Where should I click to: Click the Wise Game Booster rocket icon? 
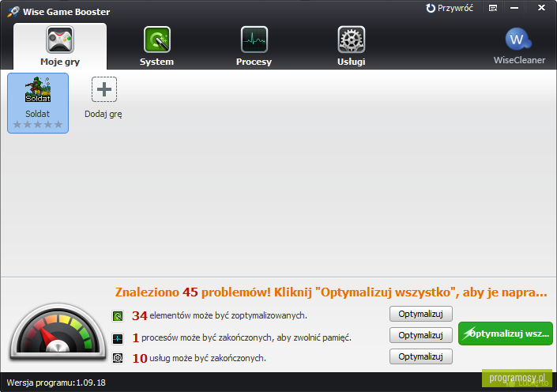click(x=13, y=11)
